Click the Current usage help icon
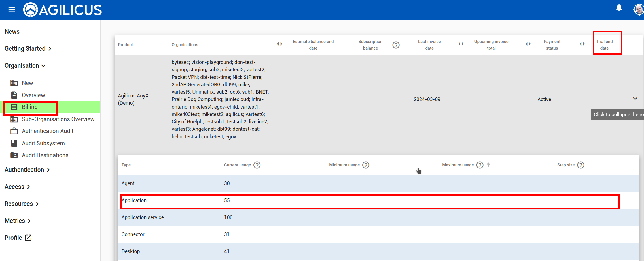 [x=257, y=165]
